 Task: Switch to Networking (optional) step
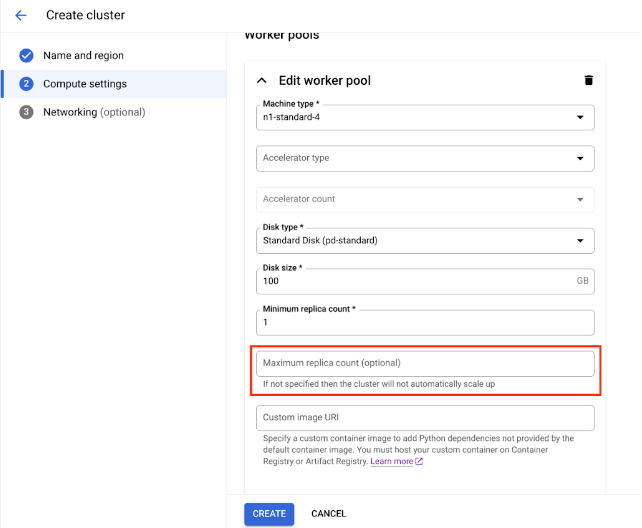94,112
